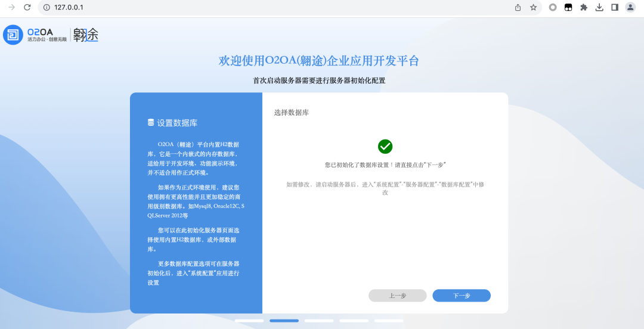Click the hint text 如需修改，请启动服务器后
This screenshot has width=644, height=329.
[x=323, y=184]
